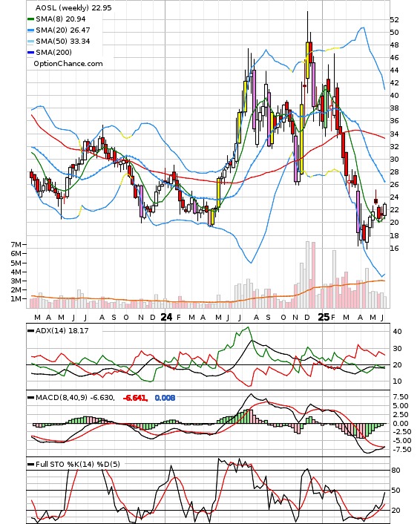
Task: Click the bold 24 year marker
Action: 166,317
